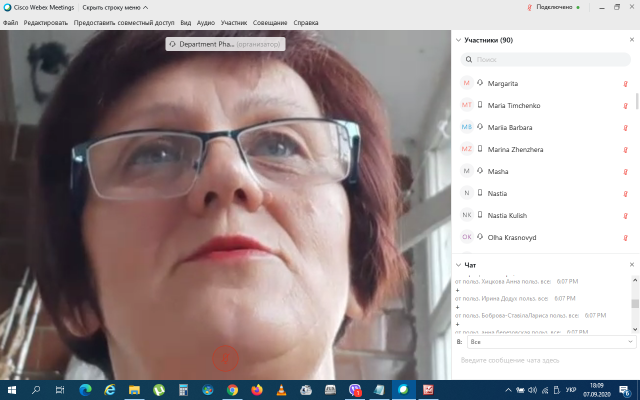This screenshot has height=400, width=640.
Task: Open the Редактировать menu
Action: [x=46, y=23]
